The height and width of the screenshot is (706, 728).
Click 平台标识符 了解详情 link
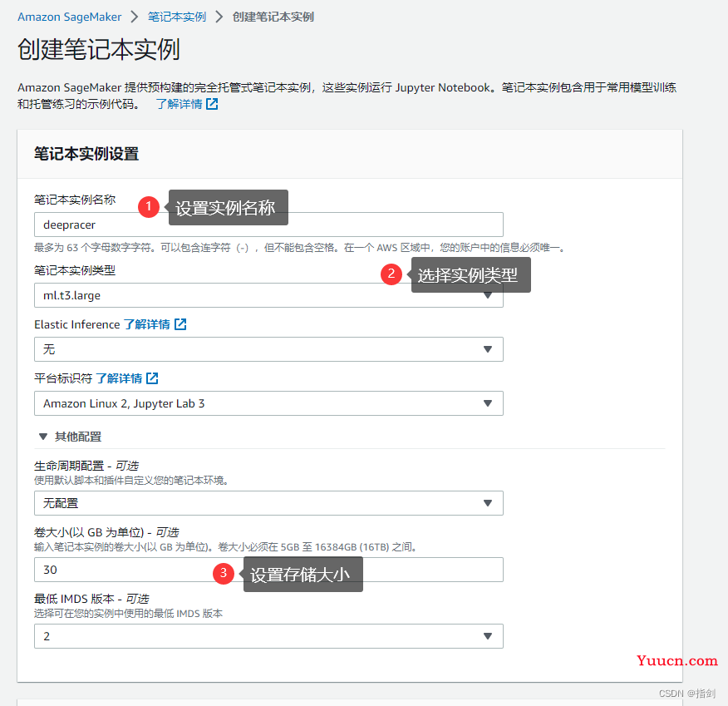[120, 378]
